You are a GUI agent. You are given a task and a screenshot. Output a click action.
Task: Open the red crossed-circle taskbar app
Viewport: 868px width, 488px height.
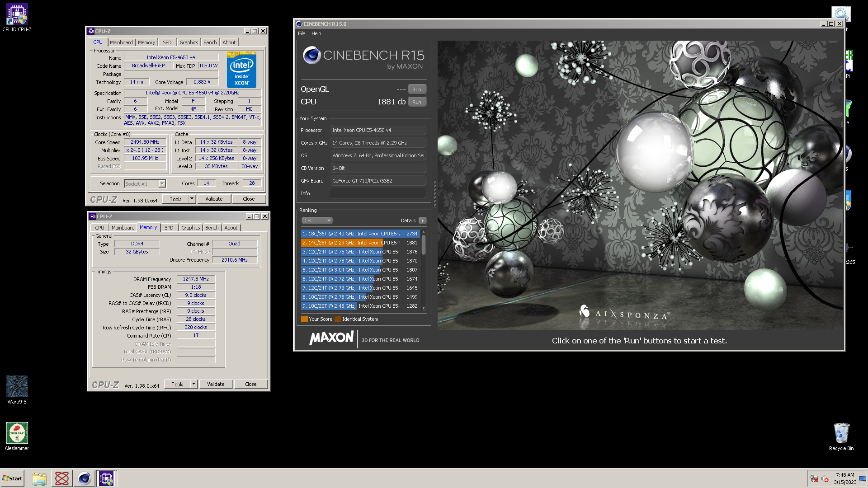[62, 479]
